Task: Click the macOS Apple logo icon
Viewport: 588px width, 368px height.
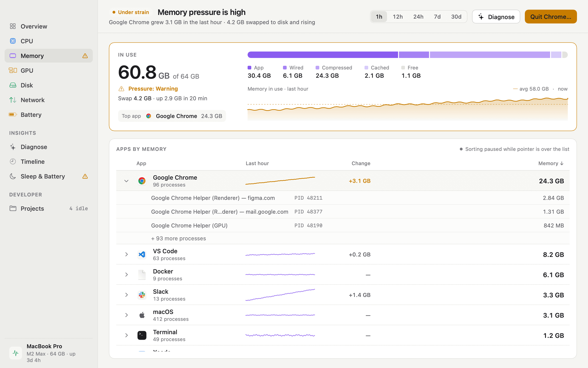Action: coord(142,315)
